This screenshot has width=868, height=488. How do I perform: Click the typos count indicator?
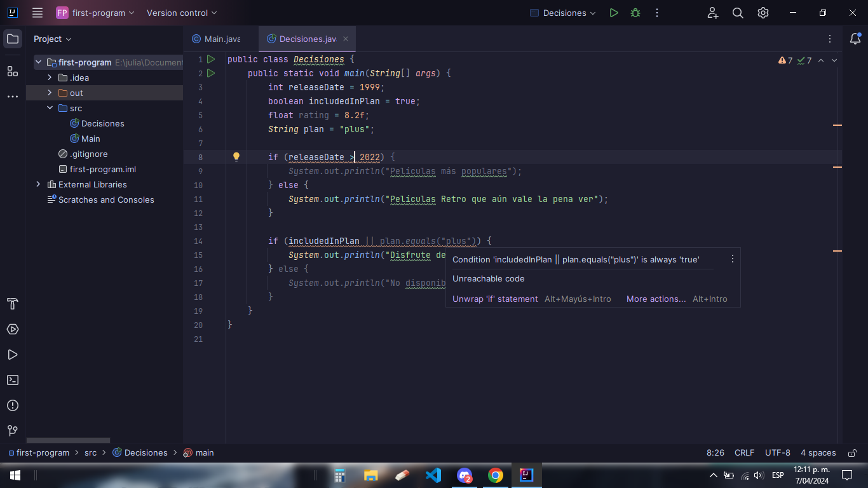pos(804,60)
